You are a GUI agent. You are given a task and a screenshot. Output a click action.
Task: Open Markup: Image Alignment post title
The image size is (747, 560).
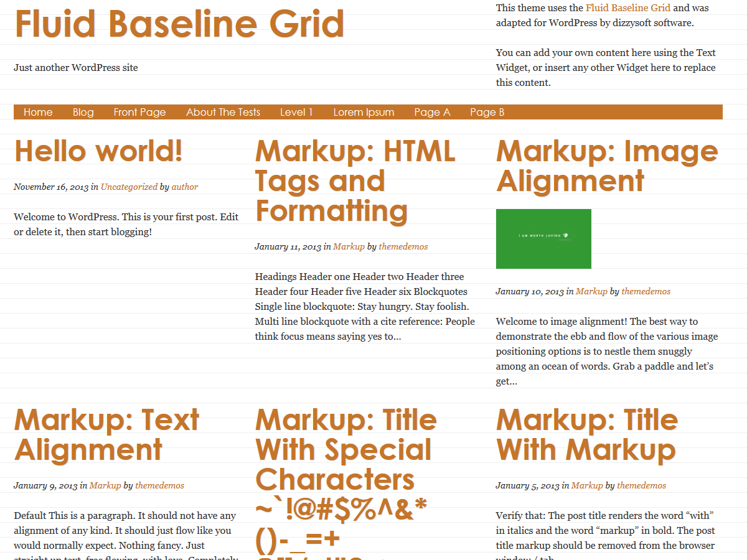click(x=606, y=166)
